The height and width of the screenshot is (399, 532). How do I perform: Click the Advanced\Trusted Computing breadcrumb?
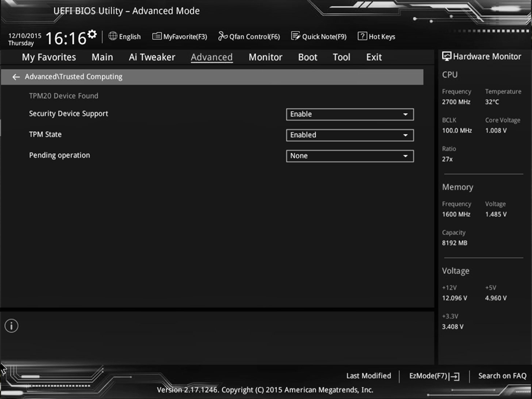pyautogui.click(x=74, y=77)
